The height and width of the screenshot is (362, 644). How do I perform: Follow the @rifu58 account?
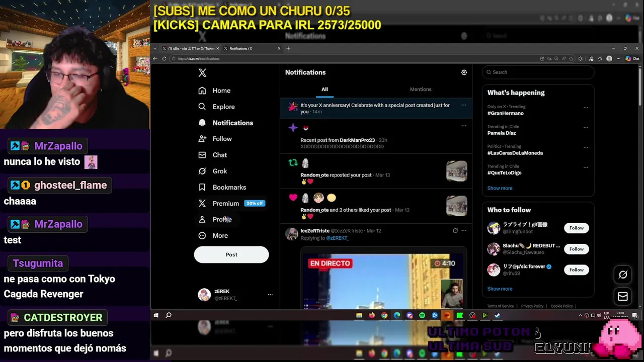(576, 270)
